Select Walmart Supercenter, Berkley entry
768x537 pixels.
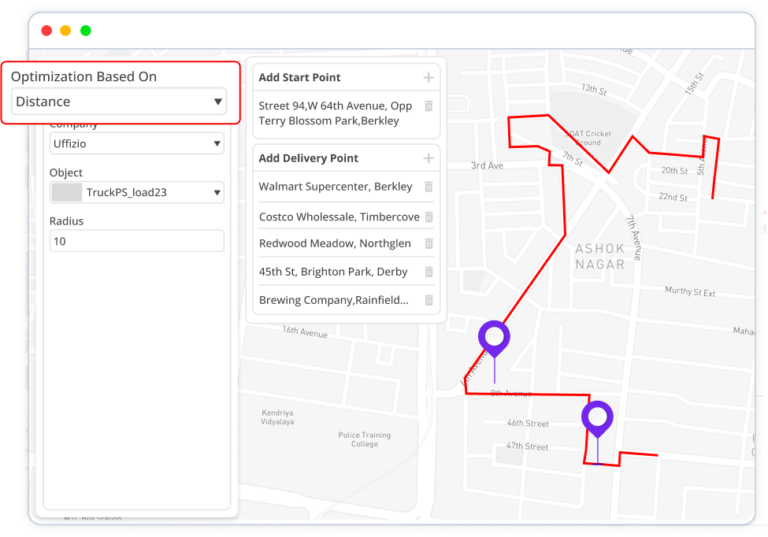point(336,187)
